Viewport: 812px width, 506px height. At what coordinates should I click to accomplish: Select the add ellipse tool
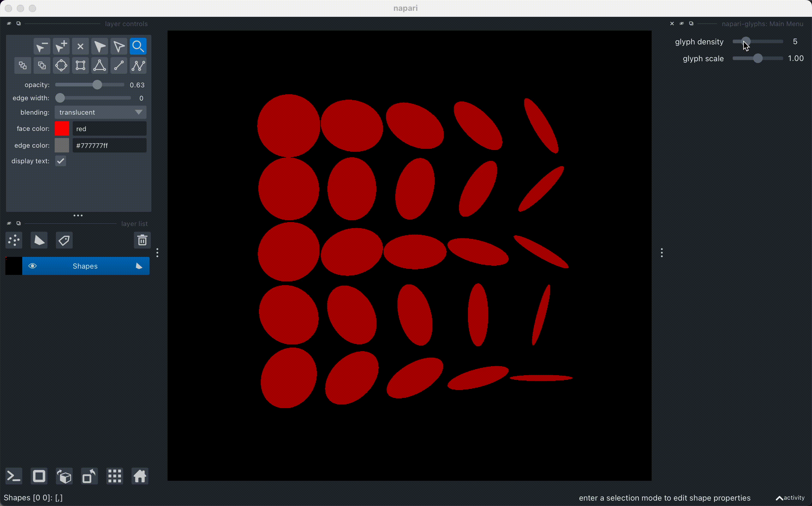pyautogui.click(x=61, y=65)
